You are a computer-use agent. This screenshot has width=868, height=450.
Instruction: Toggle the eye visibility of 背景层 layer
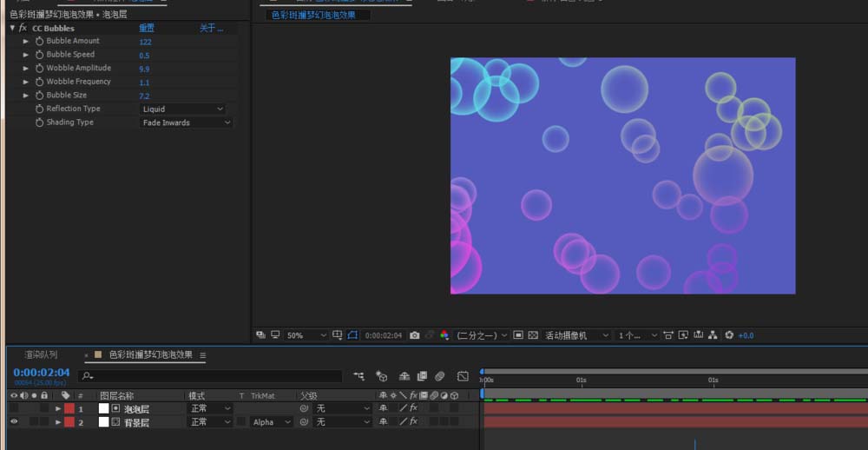pyautogui.click(x=14, y=422)
